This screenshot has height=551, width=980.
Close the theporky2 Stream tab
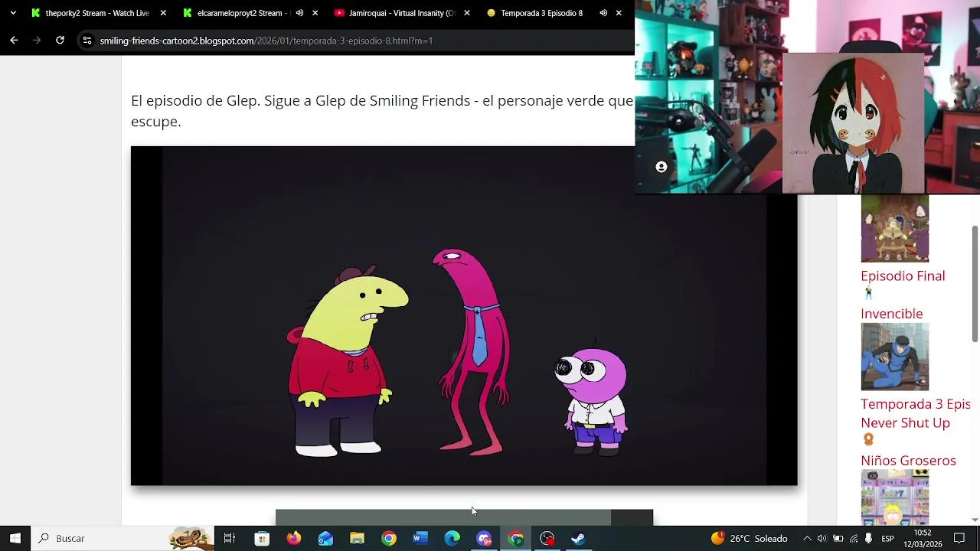click(163, 13)
